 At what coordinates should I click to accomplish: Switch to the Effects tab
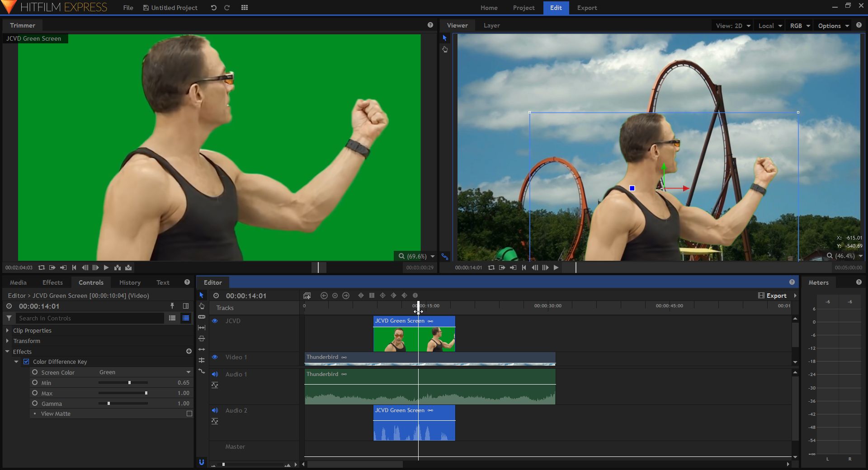(x=52, y=282)
